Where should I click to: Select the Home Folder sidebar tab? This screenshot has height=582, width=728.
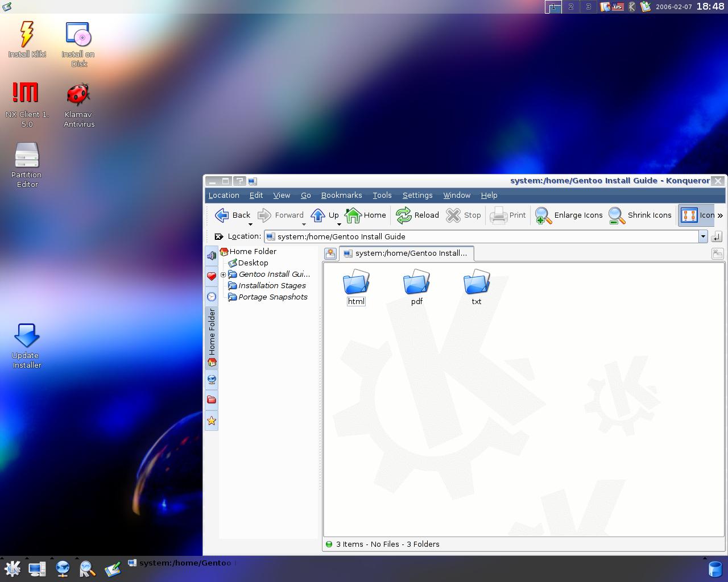[212, 338]
